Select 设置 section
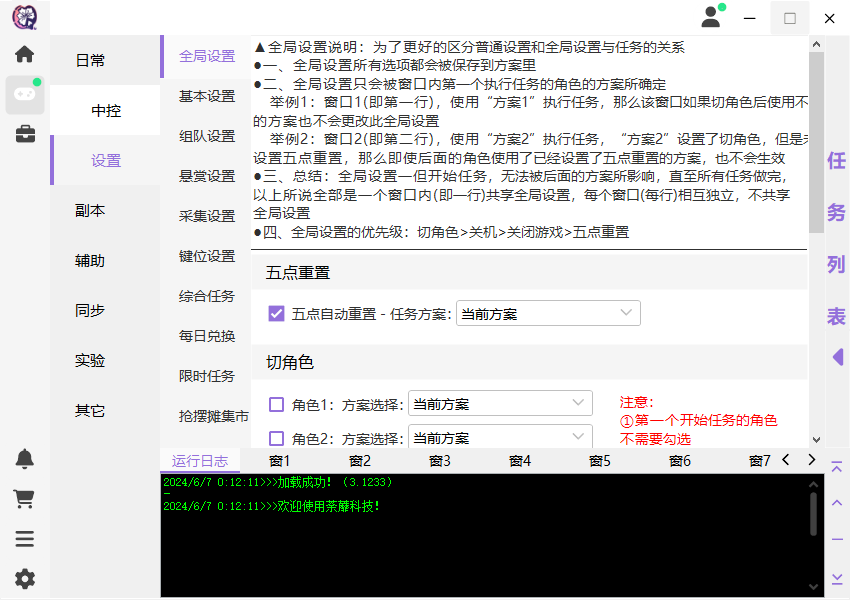This screenshot has width=850, height=600. coord(105,160)
